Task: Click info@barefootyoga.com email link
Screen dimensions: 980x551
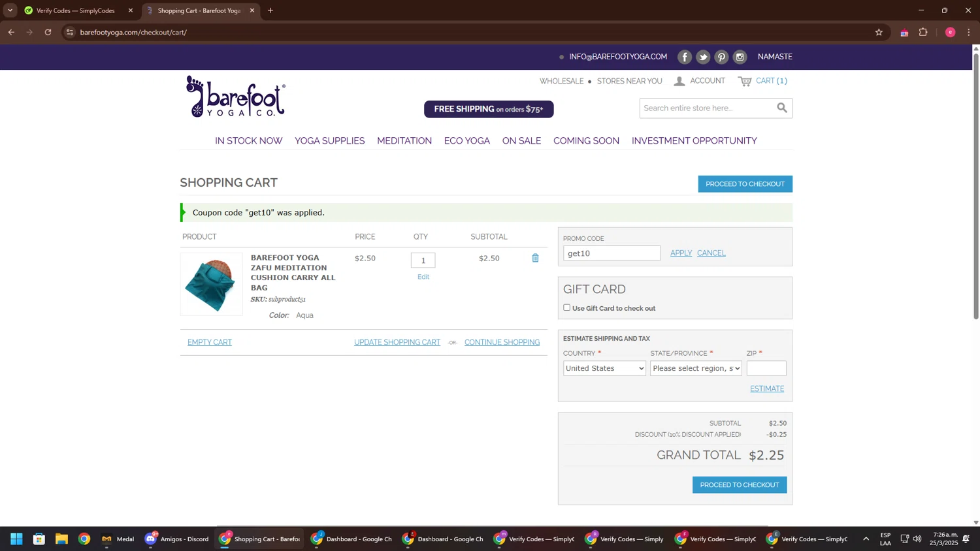Action: (618, 57)
